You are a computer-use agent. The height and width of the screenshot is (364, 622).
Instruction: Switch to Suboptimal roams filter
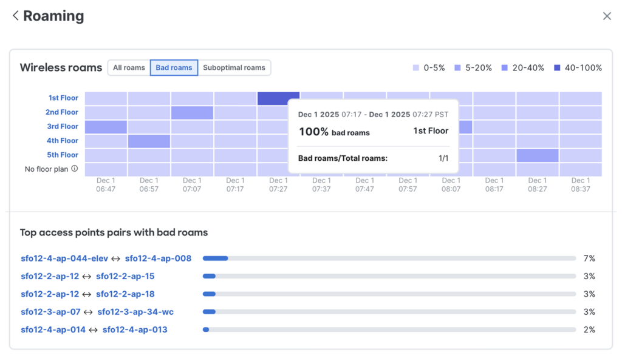[x=234, y=68]
